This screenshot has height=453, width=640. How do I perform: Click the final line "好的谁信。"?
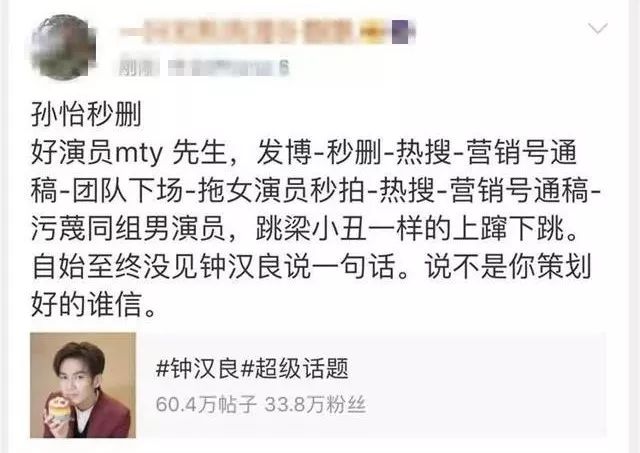pyautogui.click(x=94, y=304)
